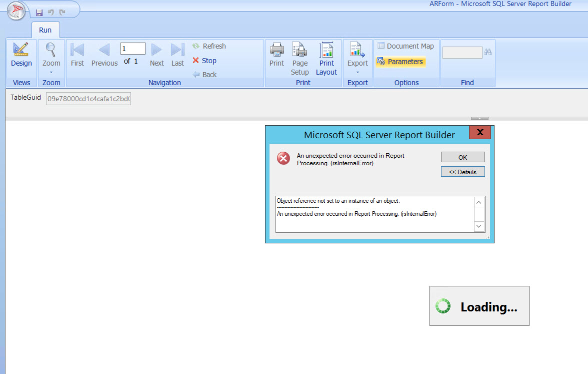The width and height of the screenshot is (588, 374).
Task: Switch to the Run ribbon tab
Action: click(45, 30)
